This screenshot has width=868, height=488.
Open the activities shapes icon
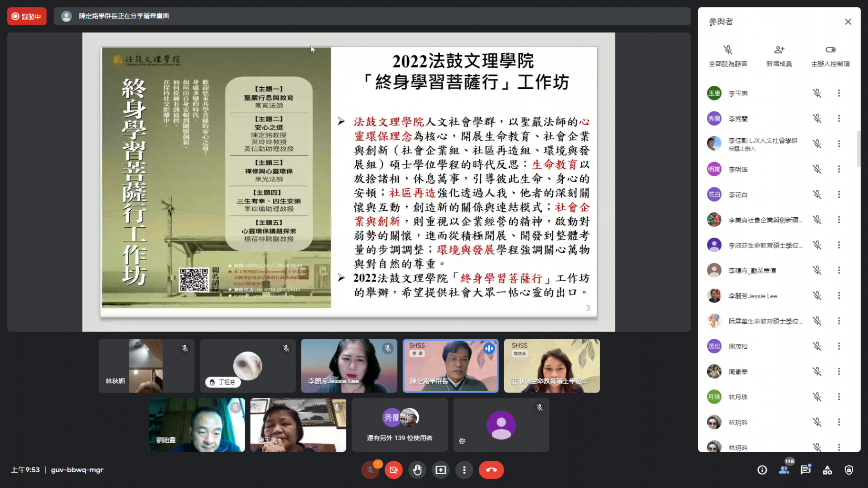tap(827, 470)
